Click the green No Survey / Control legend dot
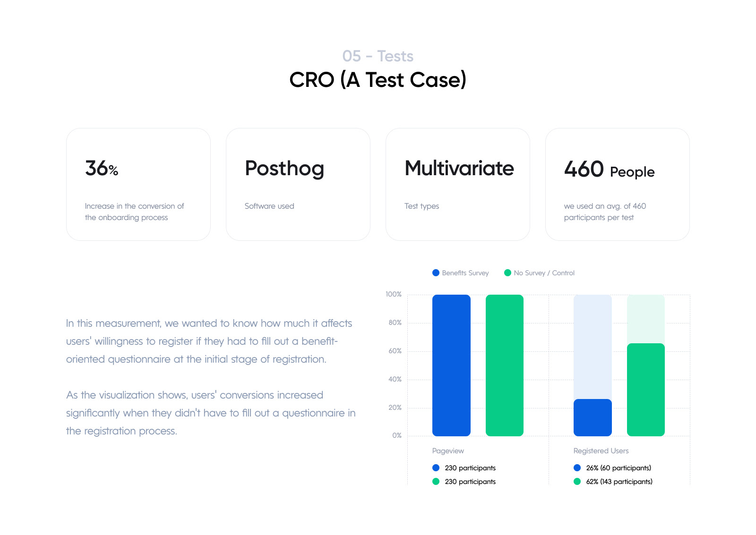756x535 pixels. coord(507,273)
